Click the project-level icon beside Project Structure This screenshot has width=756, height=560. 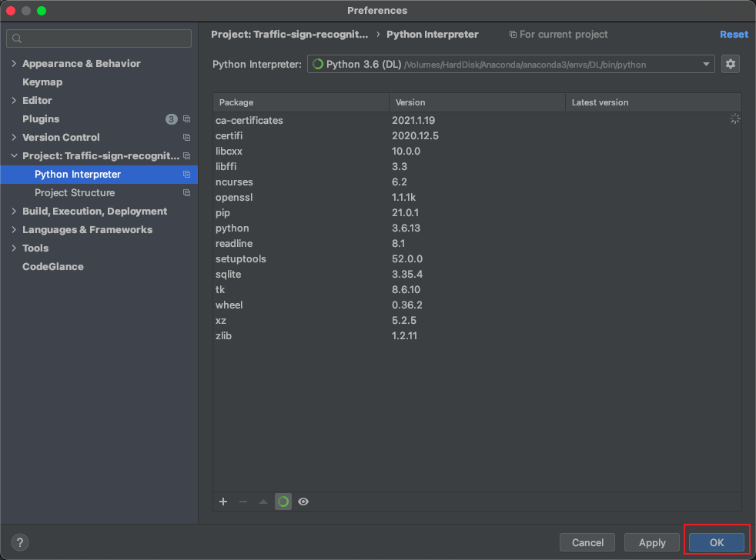tap(186, 193)
